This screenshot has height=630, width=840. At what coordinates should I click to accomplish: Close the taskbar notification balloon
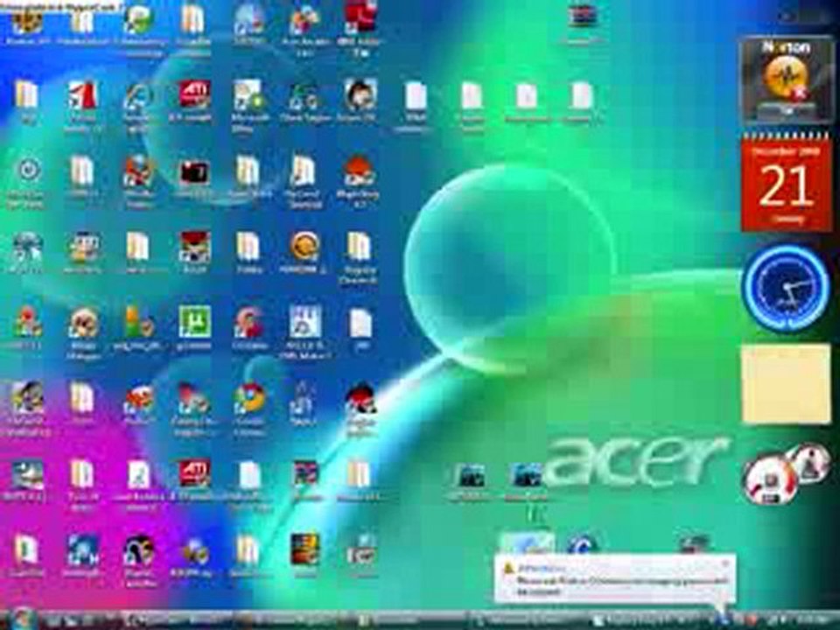coord(725,563)
